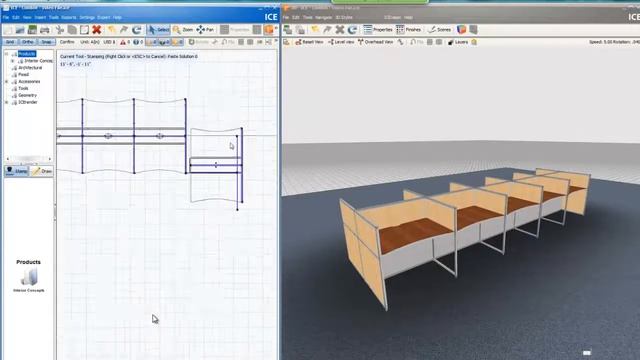Click the first green icon in 3D toolbar
The height and width of the screenshot is (360, 640).
[288, 29]
